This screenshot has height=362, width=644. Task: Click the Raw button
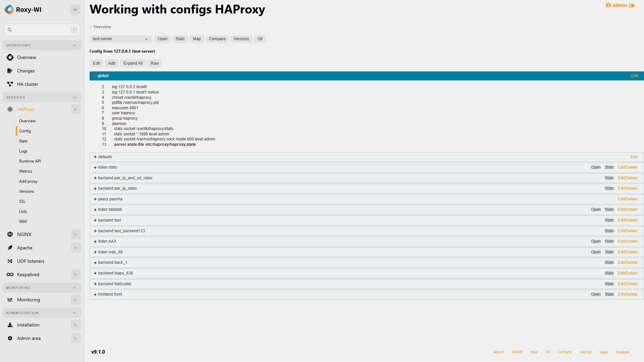155,63
